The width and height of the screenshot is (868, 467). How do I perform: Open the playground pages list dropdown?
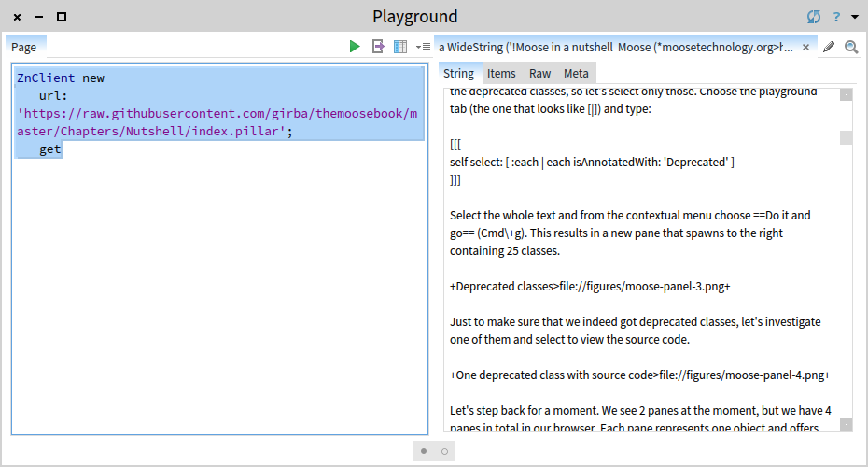[x=423, y=47]
